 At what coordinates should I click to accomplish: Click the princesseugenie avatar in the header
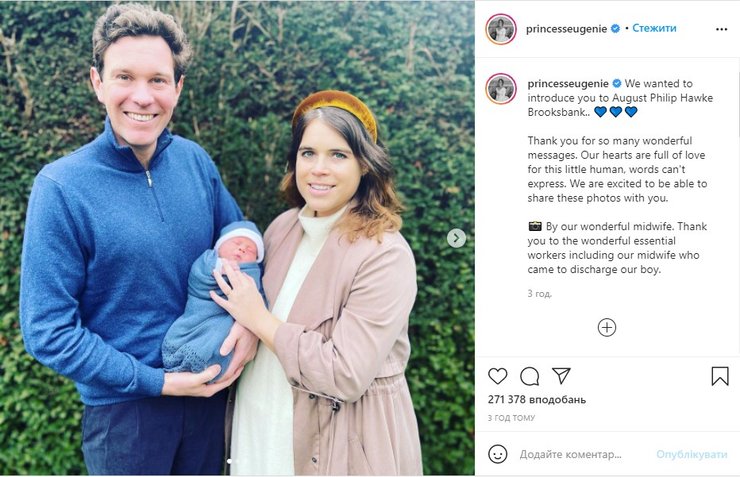pyautogui.click(x=501, y=29)
